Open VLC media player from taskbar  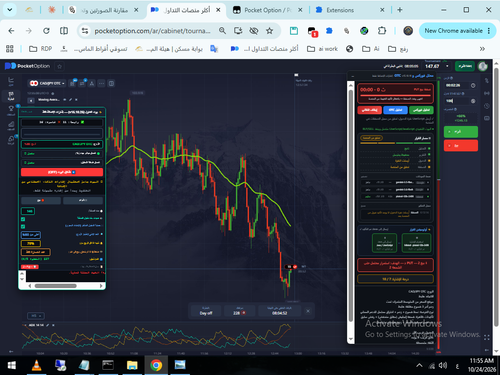[36, 365]
